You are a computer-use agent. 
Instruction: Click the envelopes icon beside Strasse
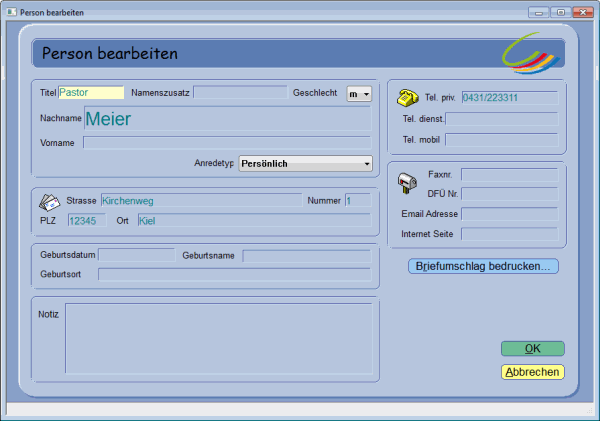49,202
